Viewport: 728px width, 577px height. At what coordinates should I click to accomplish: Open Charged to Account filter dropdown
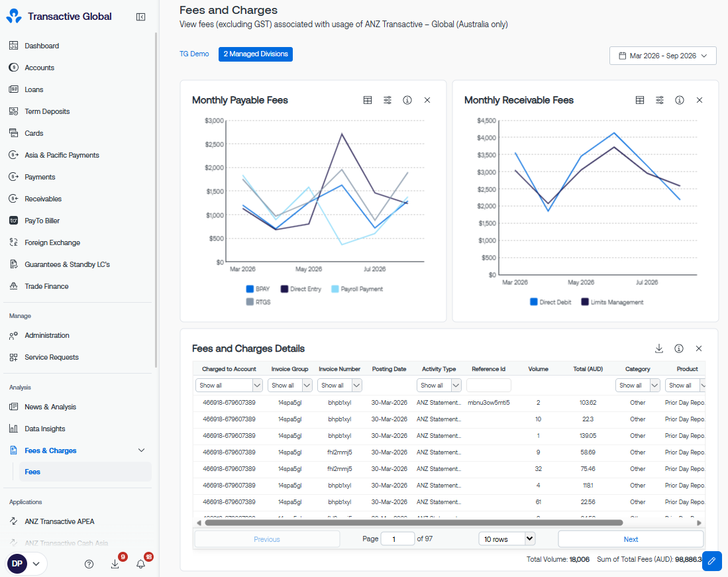(229, 386)
